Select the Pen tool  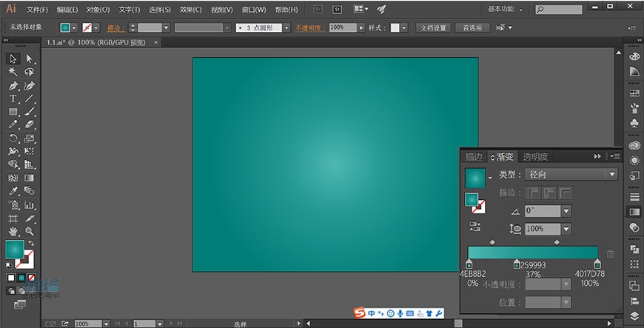13,85
